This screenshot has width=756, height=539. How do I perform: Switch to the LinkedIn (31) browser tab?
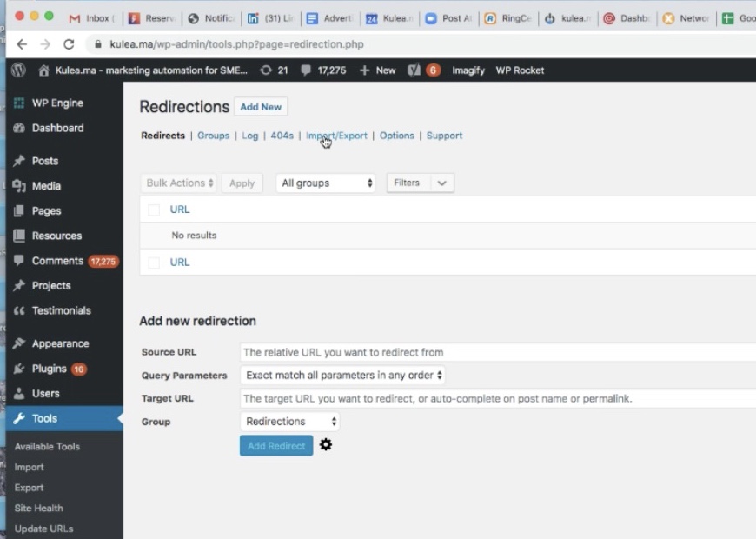(x=271, y=18)
